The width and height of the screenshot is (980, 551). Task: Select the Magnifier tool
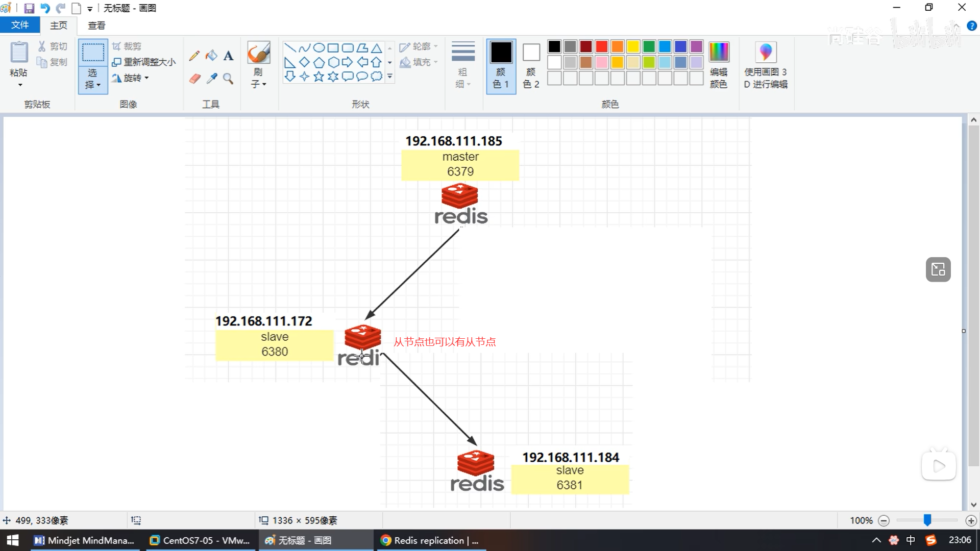click(x=228, y=78)
